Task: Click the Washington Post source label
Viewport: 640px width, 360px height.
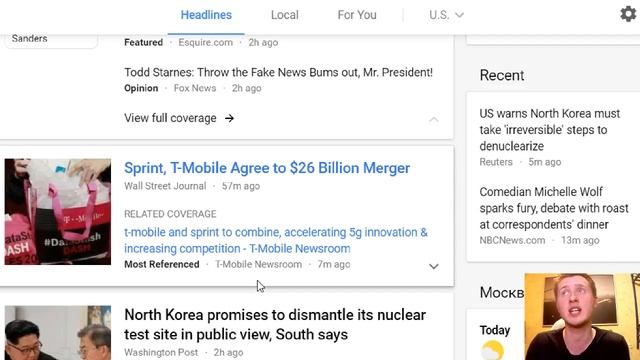Action: [x=161, y=352]
